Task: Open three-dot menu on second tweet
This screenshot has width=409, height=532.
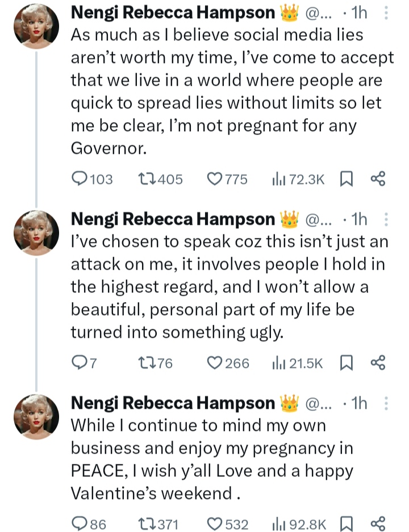Action: 386,219
